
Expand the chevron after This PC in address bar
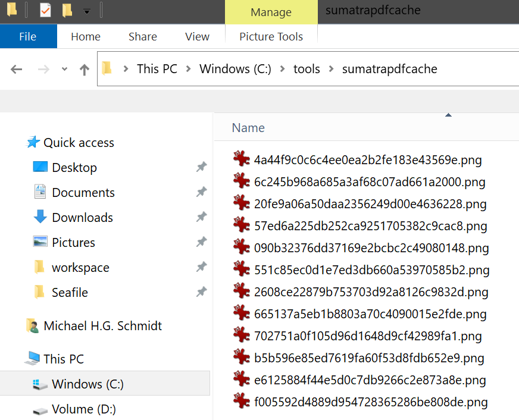[x=188, y=69]
